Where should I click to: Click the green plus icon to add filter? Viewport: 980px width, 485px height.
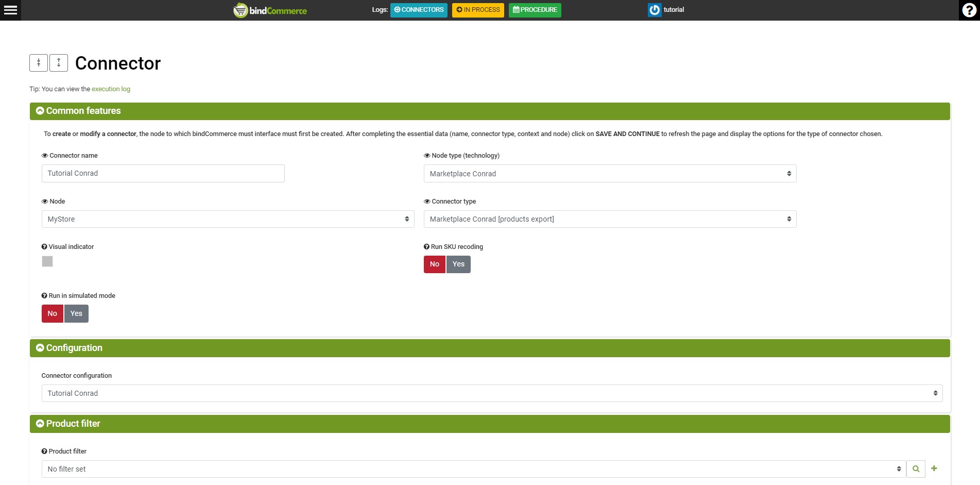(x=934, y=469)
